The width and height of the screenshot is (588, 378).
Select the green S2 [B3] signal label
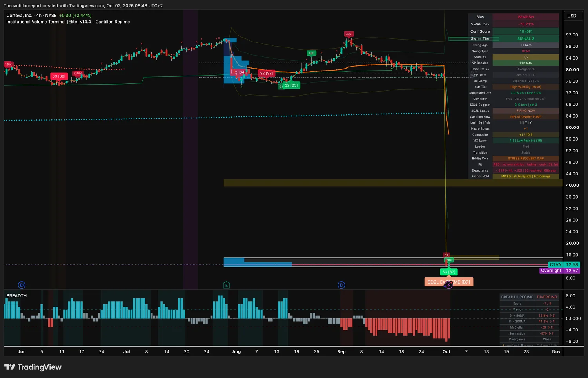[291, 85]
